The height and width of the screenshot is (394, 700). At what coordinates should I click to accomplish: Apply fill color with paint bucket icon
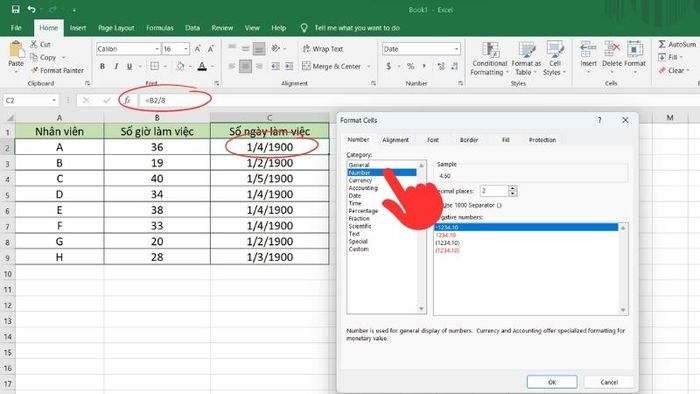tap(180, 66)
